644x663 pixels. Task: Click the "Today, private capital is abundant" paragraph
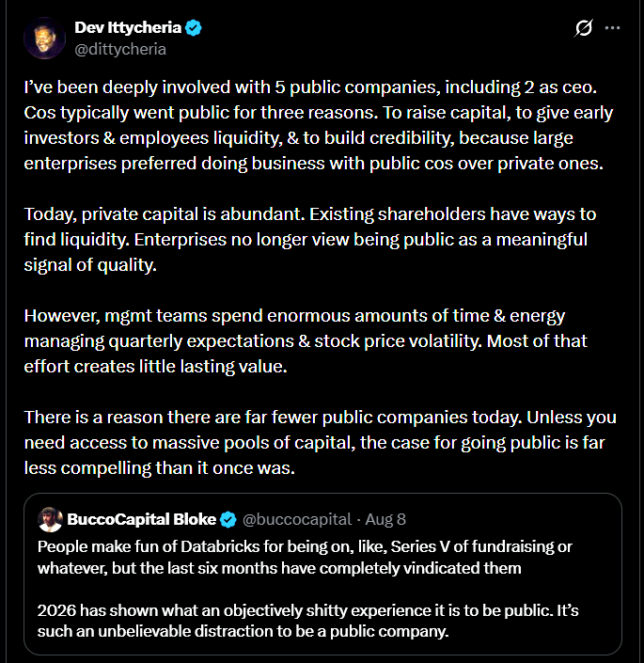[x=309, y=239]
